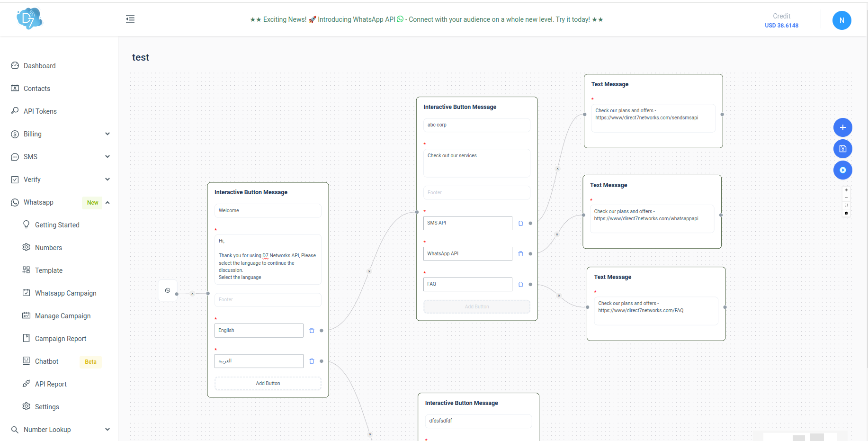The height and width of the screenshot is (441, 868).
Task: Delete the English button option
Action: [312, 331]
